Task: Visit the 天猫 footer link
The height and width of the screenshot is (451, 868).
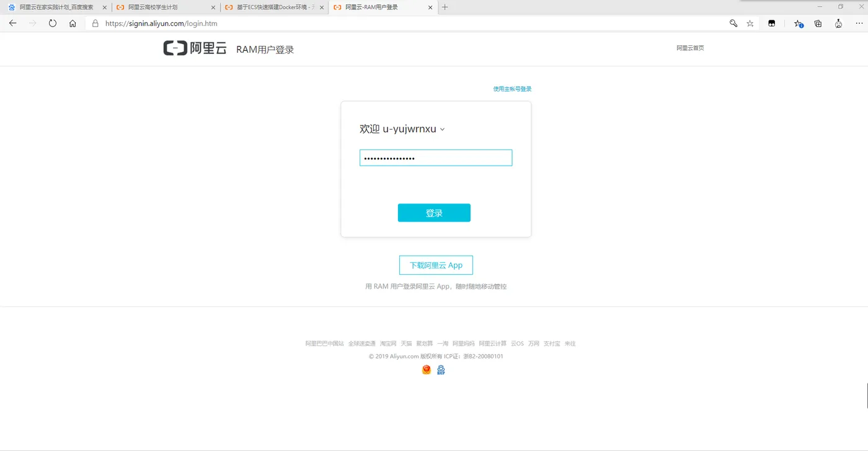Action: click(x=406, y=344)
